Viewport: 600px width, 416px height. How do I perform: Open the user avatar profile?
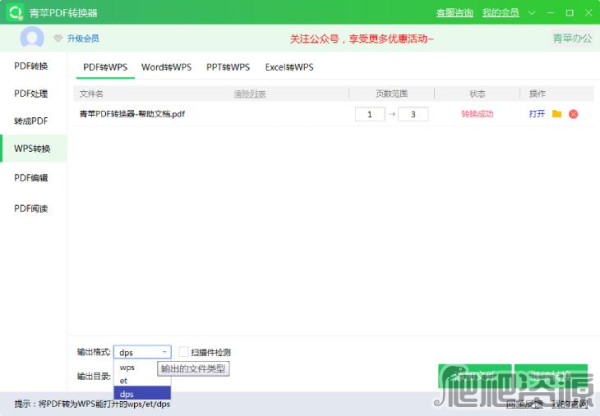pyautogui.click(x=32, y=38)
